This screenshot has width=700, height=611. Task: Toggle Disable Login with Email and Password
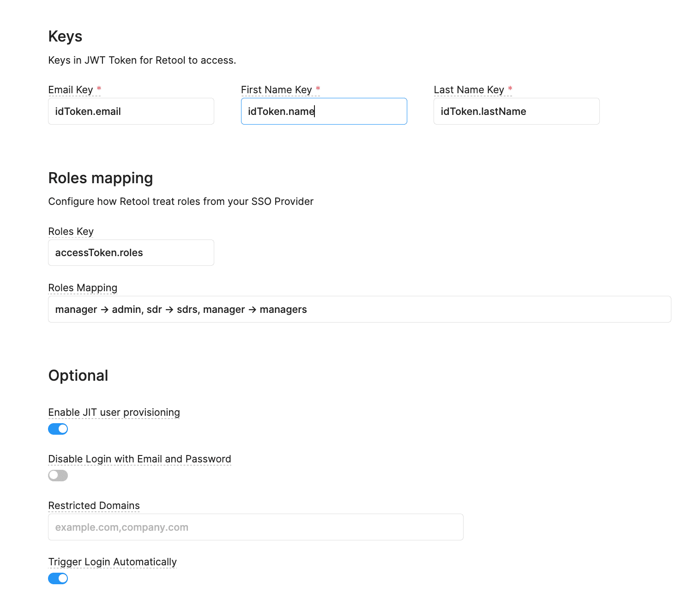(58, 475)
